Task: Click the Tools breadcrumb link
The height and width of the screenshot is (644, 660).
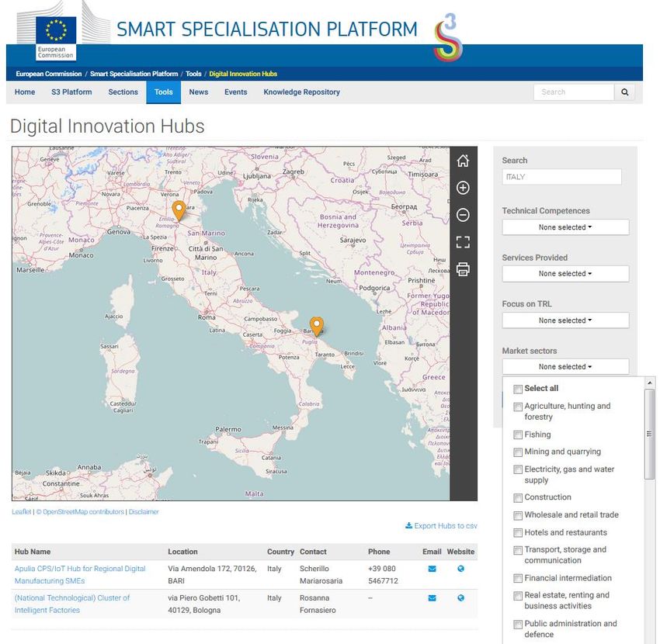Action: 193,74
